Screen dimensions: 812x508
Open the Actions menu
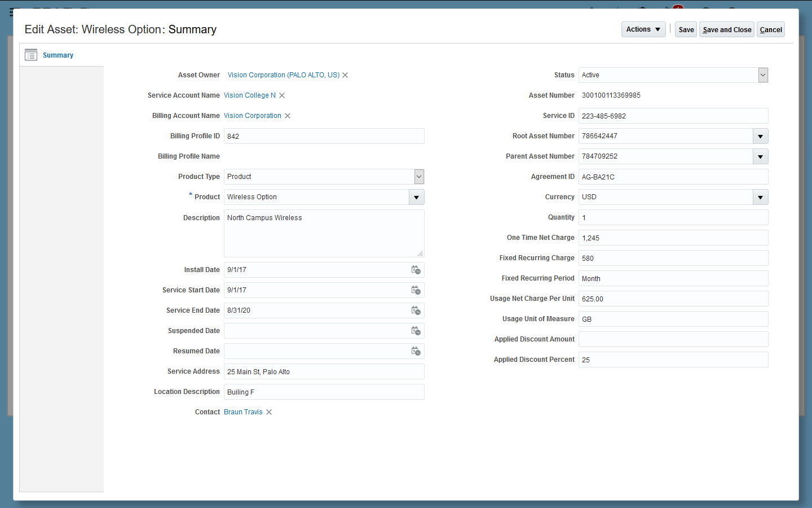pyautogui.click(x=643, y=29)
